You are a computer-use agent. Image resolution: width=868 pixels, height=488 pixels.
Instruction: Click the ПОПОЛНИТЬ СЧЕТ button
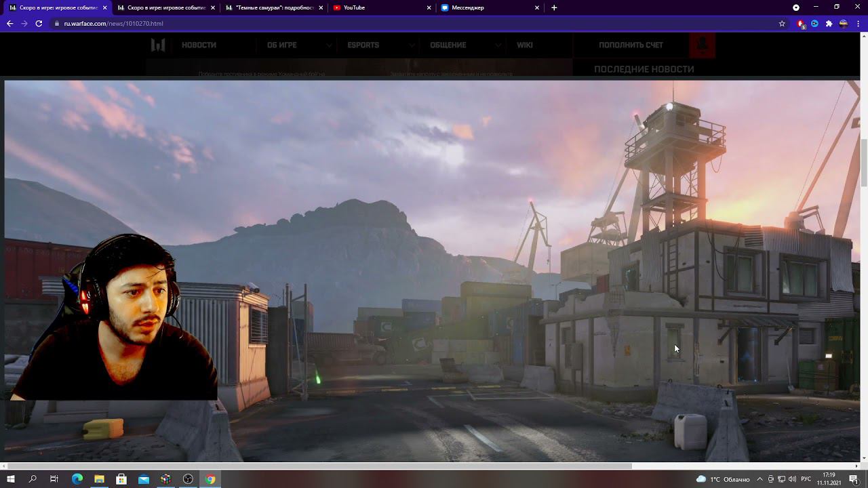point(631,45)
